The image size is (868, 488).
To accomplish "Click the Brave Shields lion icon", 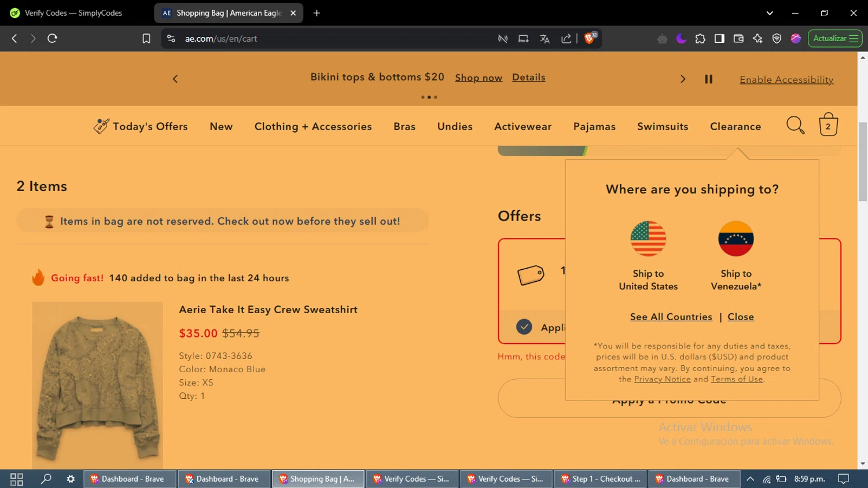I will pos(590,38).
